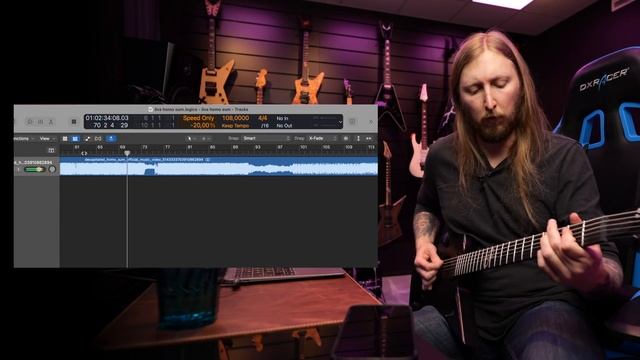Open the View menu in Tracks area
This screenshot has height=360, width=640.
47,139
